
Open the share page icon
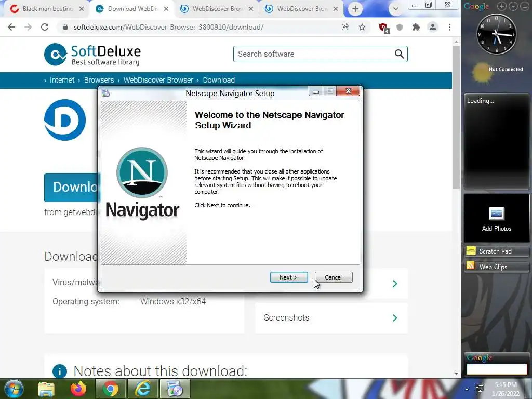(x=345, y=27)
